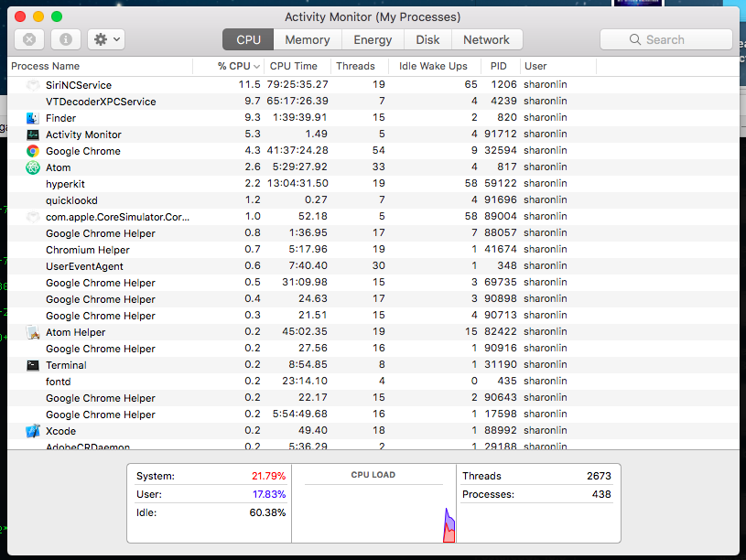Click Terminal CPU Time 8:54.85

coord(308,364)
